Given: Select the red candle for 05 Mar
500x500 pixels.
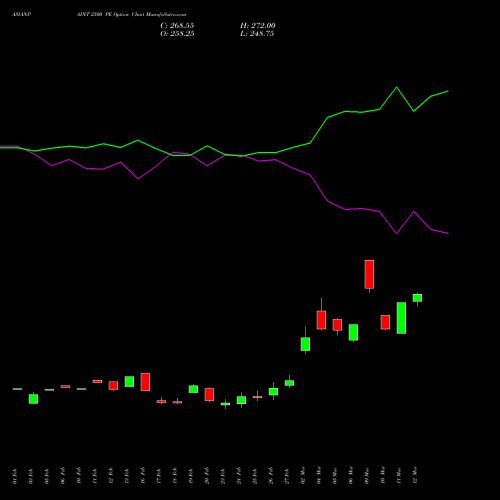Looking at the screenshot, I should click(x=337, y=325).
